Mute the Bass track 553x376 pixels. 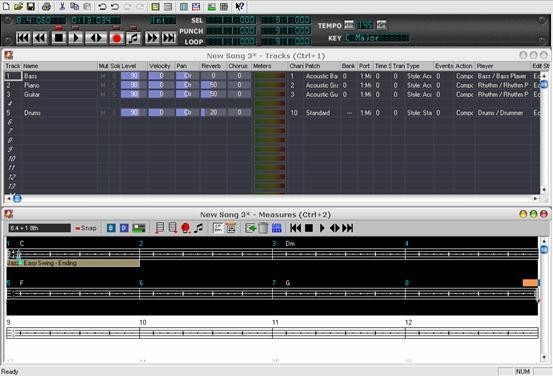click(x=103, y=76)
